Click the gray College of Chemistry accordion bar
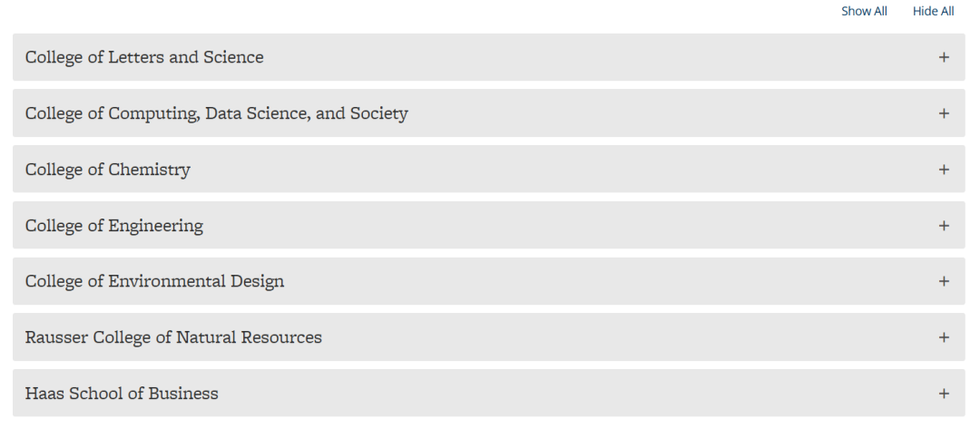This screenshot has width=980, height=448. tap(489, 170)
